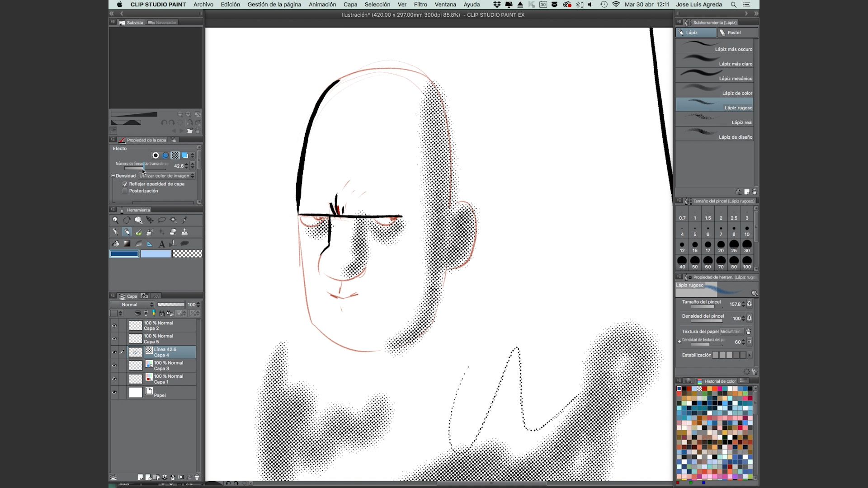
Task: Expand Estabilización arrow button
Action: [749, 355]
